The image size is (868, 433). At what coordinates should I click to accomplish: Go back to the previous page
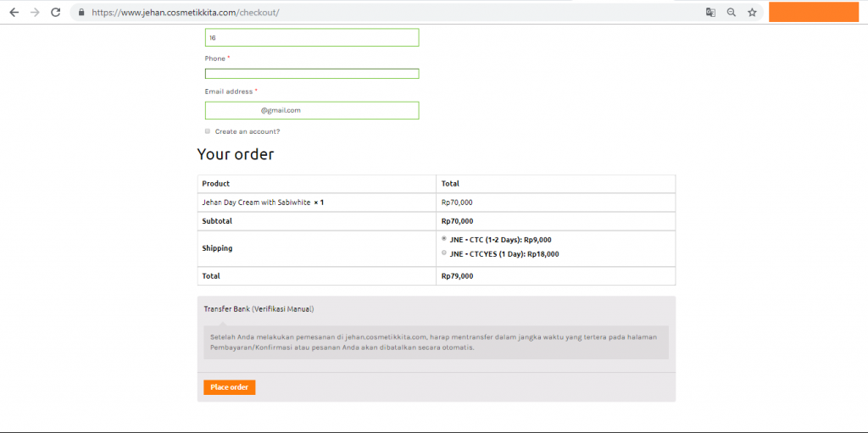[x=14, y=12]
